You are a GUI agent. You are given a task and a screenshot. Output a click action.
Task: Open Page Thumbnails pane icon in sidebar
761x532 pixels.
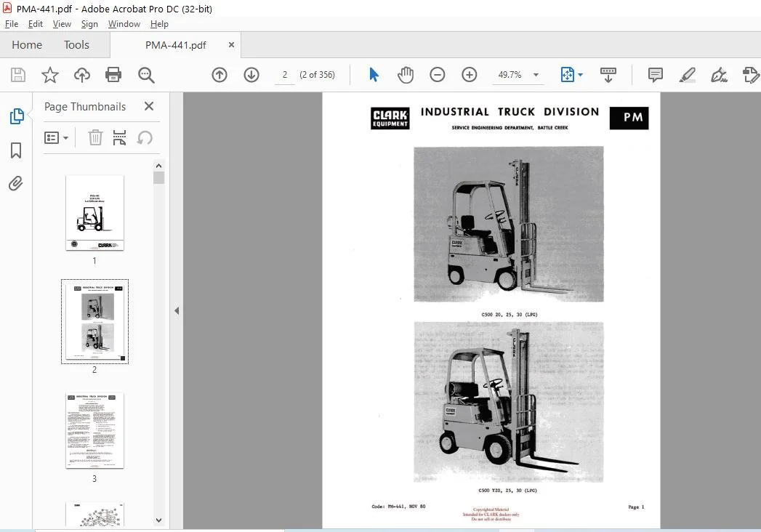point(17,116)
